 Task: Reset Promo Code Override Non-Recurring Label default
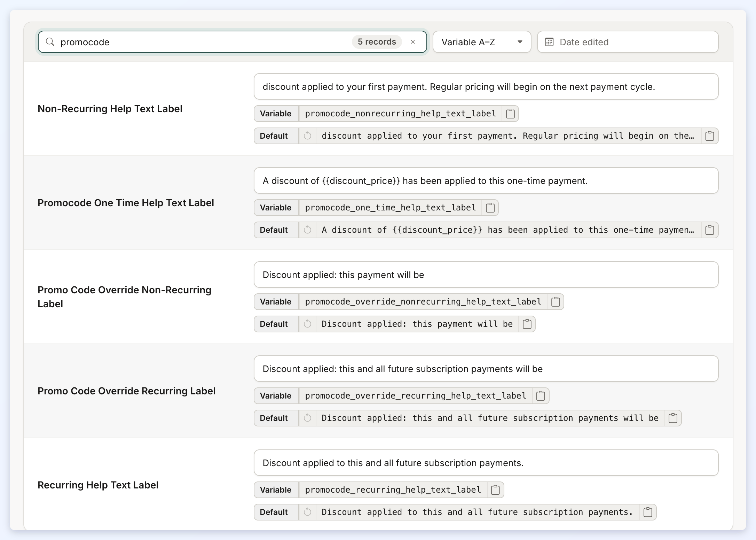tap(307, 324)
